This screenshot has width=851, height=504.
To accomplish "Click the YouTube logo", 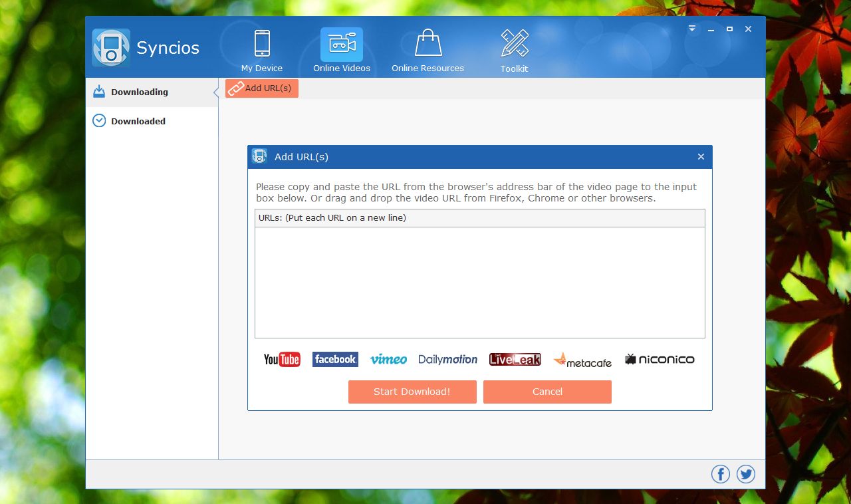I will tap(282, 360).
